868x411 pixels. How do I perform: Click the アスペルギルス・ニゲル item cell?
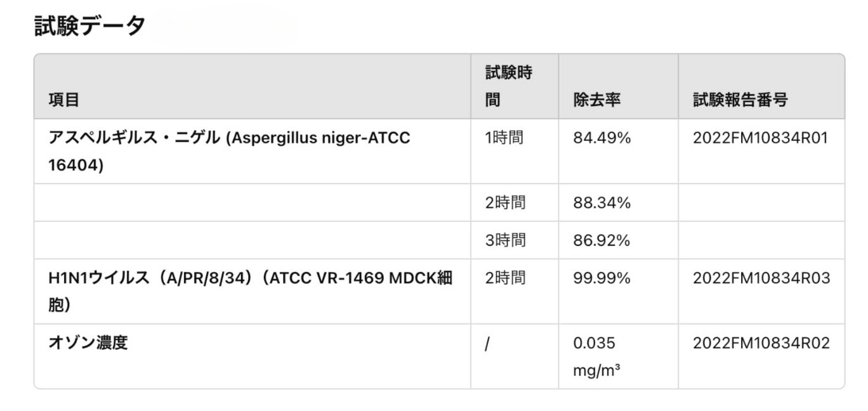tap(229, 152)
